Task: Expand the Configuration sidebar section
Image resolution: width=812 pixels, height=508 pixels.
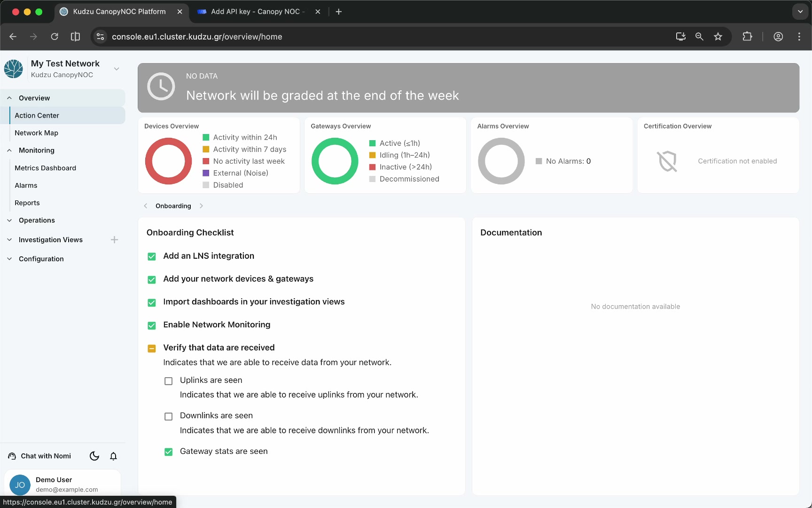Action: pos(9,259)
